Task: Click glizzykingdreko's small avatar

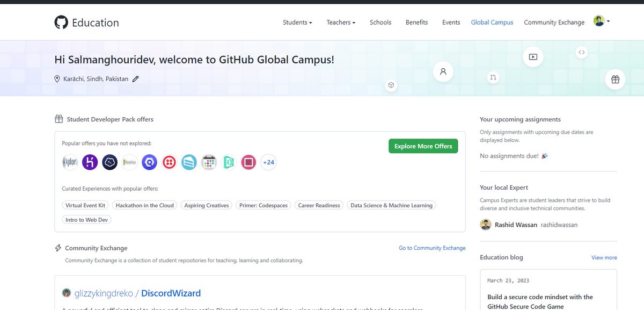Action: click(x=67, y=293)
